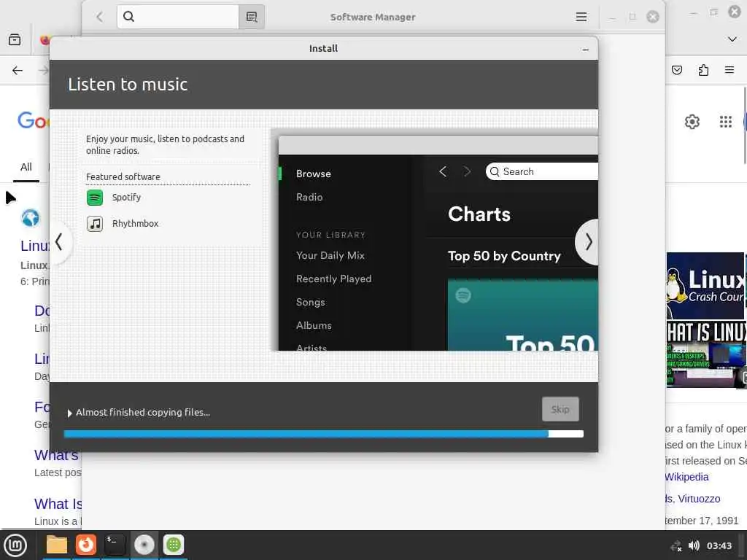Screen dimensions: 747x560
Task: Launch Terminal from the taskbar
Action: click(115, 545)
